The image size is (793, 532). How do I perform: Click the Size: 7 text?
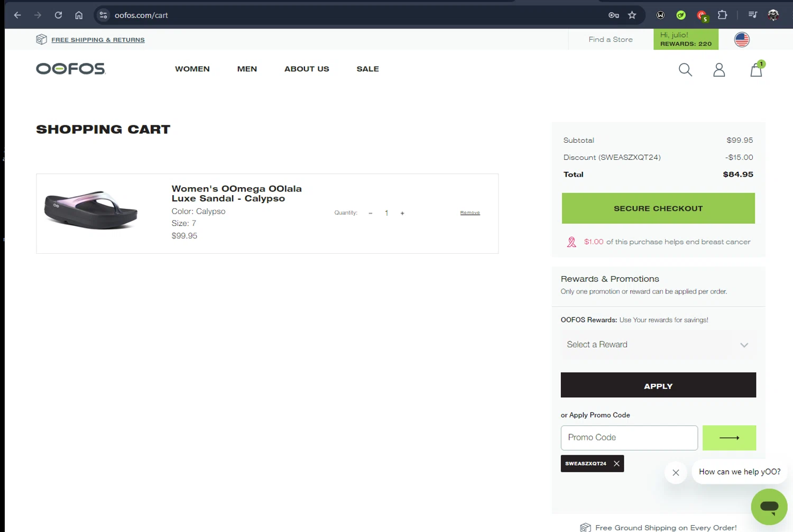[183, 223]
